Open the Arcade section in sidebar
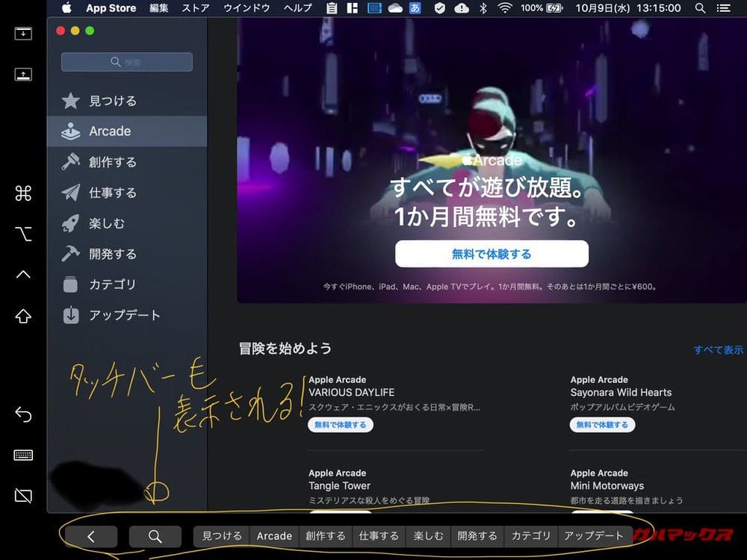This screenshot has width=747, height=560. tap(110, 131)
